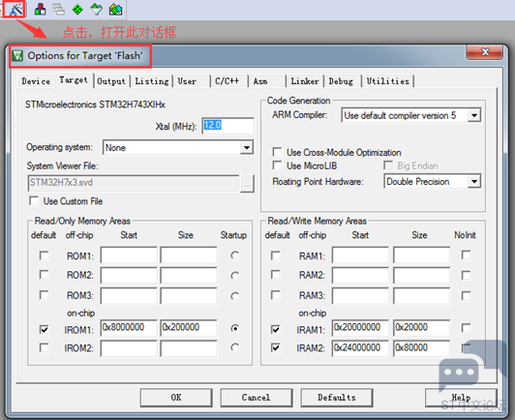
Task: Click the IRAM1 Size field
Action: pyautogui.click(x=421, y=328)
